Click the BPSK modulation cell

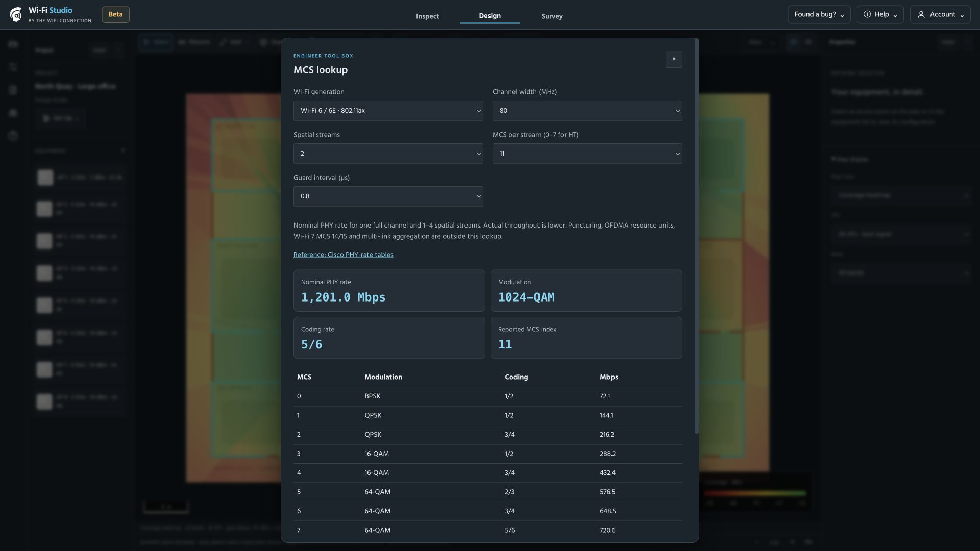[372, 396]
